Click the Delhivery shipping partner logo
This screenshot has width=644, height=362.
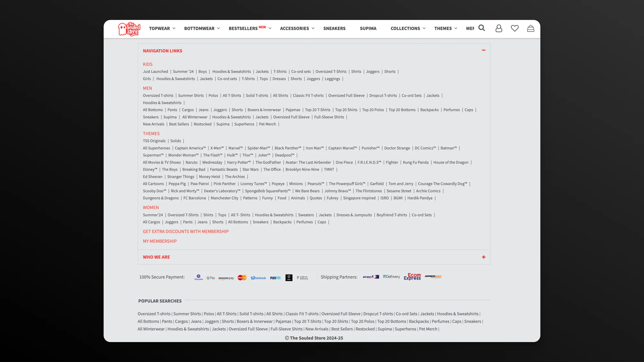[392, 277]
